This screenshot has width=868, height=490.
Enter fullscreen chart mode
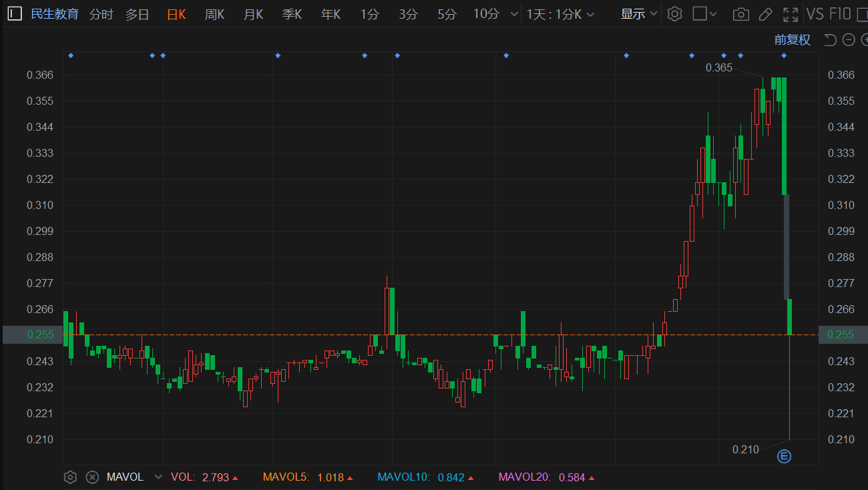[791, 14]
